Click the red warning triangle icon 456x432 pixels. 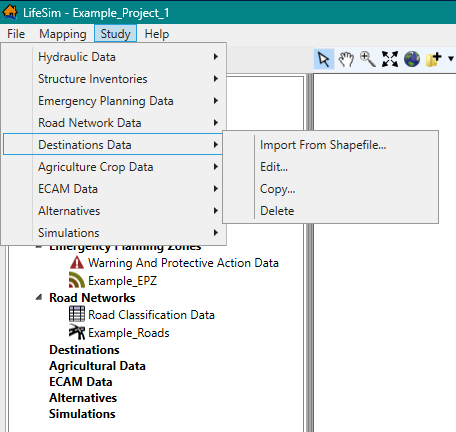(x=77, y=263)
